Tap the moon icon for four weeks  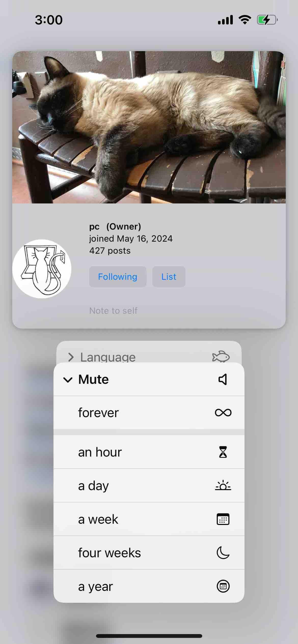pyautogui.click(x=223, y=553)
